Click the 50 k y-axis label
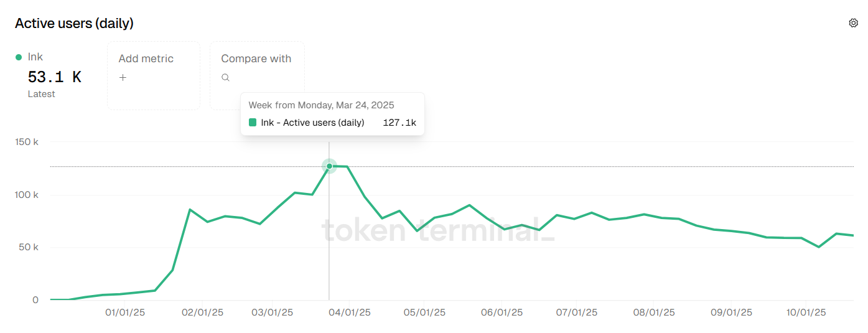The image size is (868, 333). pyautogui.click(x=29, y=247)
